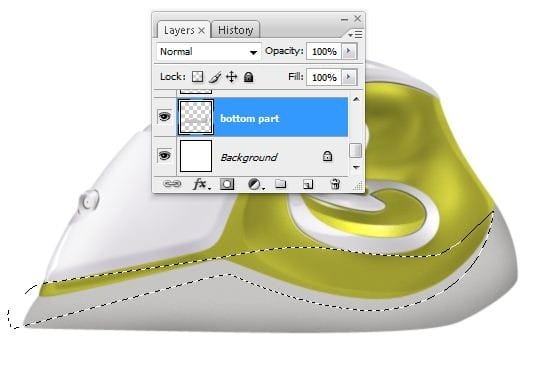This screenshot has height=383, width=539.
Task: Click the bottom part layer thumbnail
Action: (x=196, y=117)
